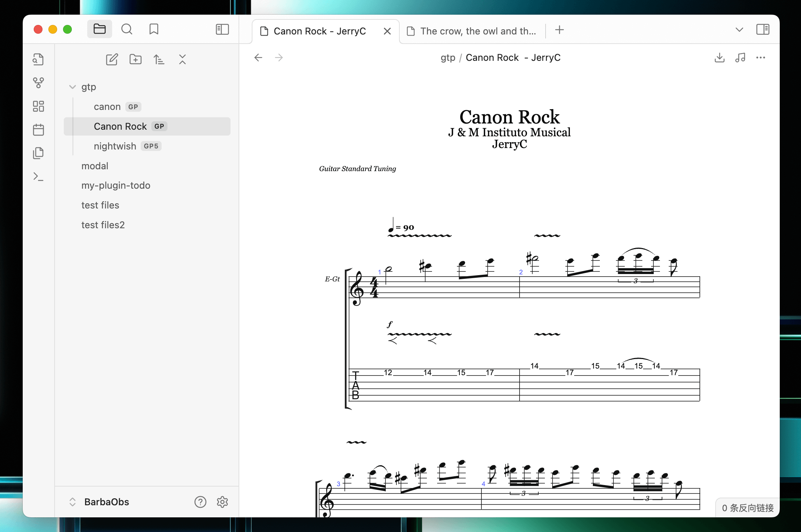The image size is (801, 532).
Task: Toggle the right sidebar panel
Action: [763, 29]
